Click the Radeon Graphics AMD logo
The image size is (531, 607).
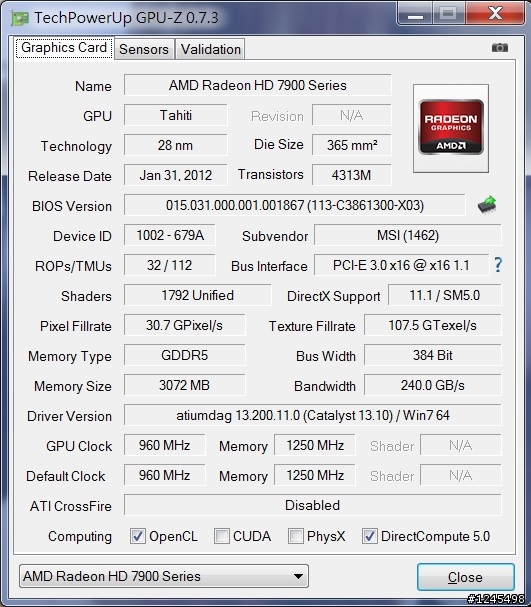451,128
